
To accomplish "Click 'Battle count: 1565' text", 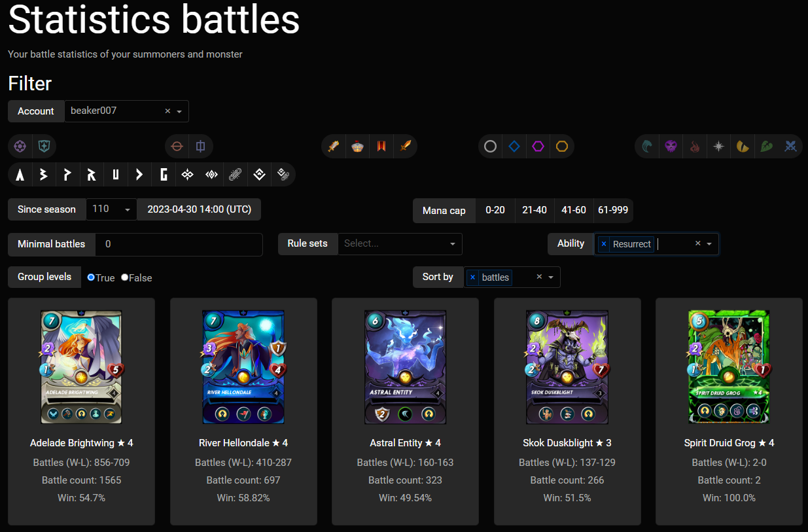I will [81, 480].
